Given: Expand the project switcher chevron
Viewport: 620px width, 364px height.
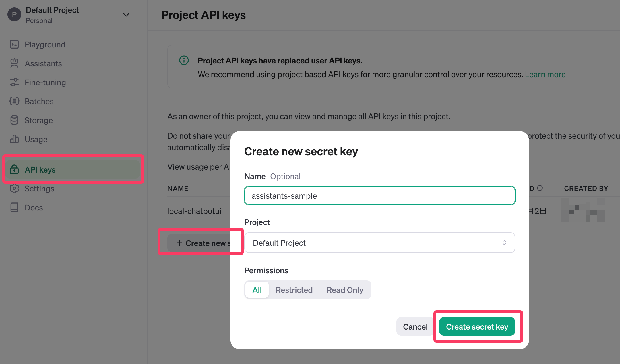Looking at the screenshot, I should 126,15.
